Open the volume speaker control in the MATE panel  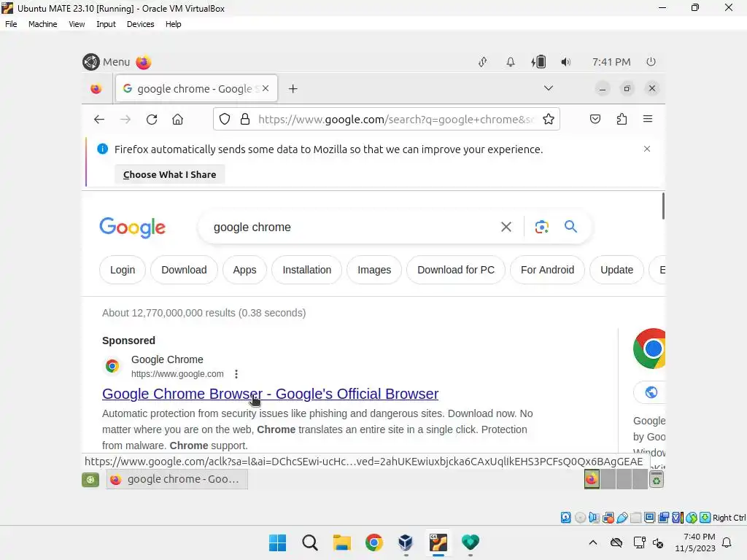[565, 62]
